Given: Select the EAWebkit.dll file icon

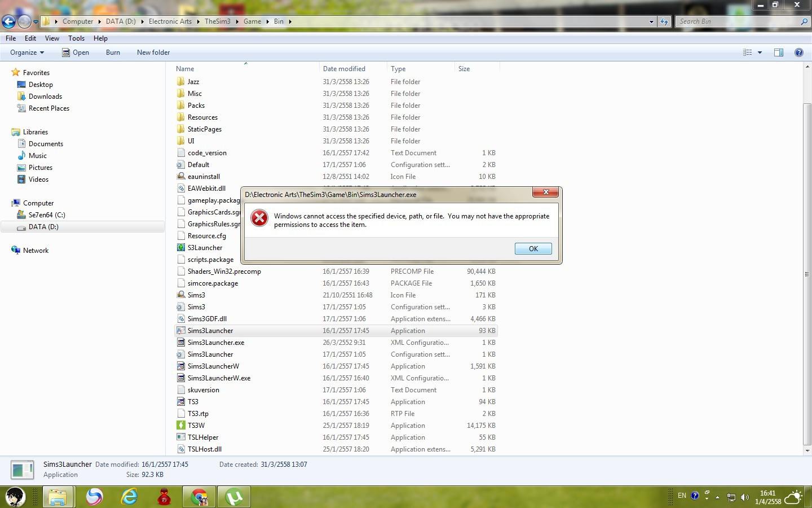Looking at the screenshot, I should pos(180,189).
